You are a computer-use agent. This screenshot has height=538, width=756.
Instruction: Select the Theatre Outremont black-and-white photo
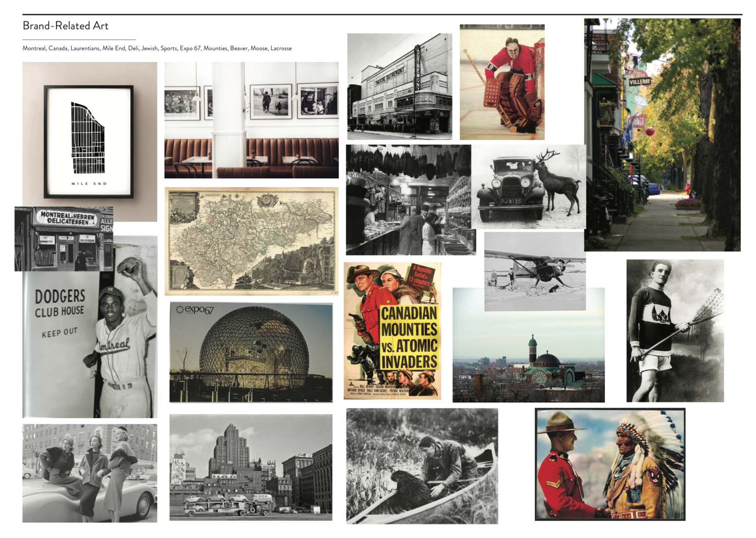(400, 87)
